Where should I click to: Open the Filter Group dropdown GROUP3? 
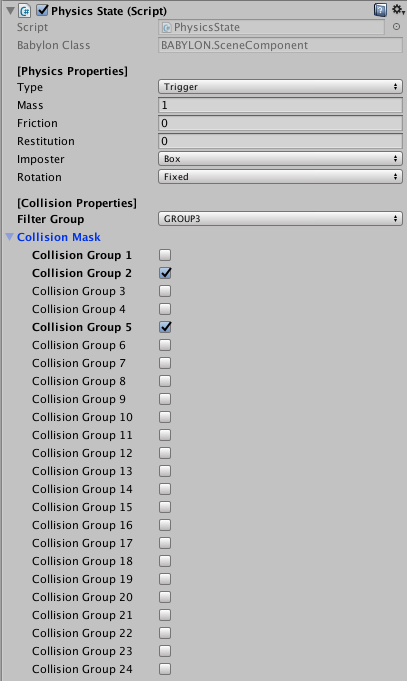280,219
